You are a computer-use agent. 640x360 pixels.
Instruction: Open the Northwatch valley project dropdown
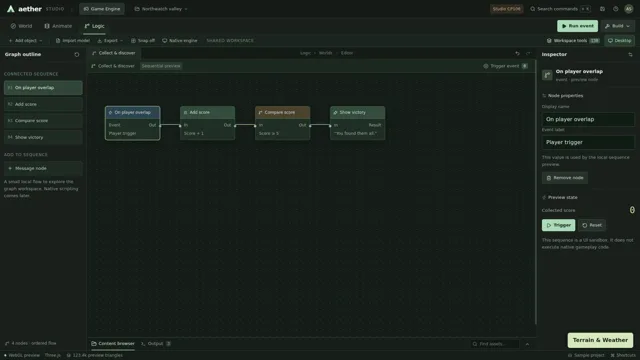click(x=161, y=9)
